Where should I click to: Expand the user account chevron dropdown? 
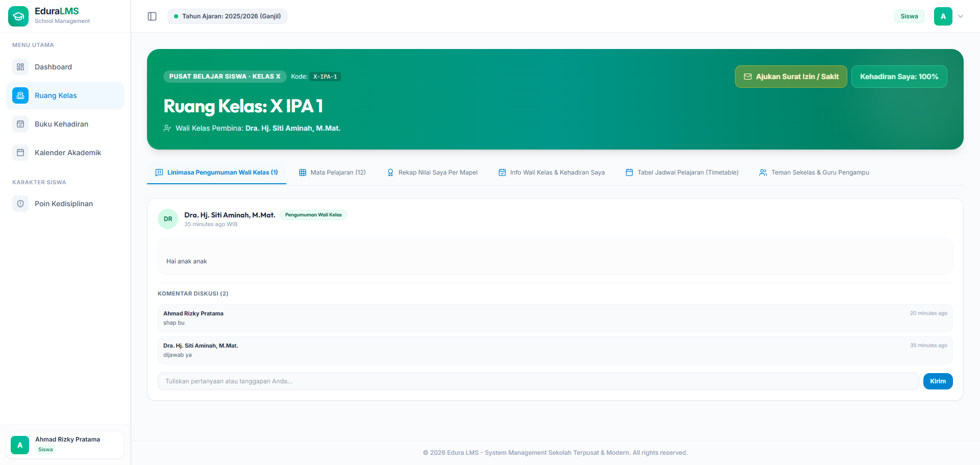point(961,16)
